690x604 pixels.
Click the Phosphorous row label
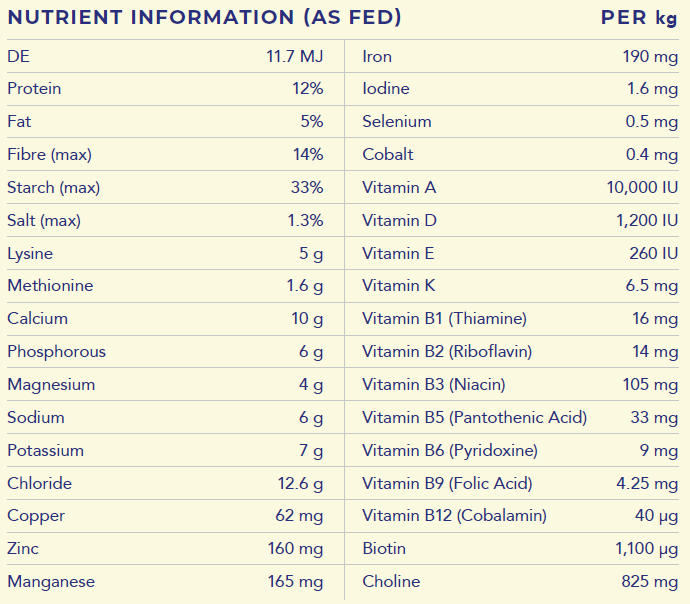[x=56, y=352]
